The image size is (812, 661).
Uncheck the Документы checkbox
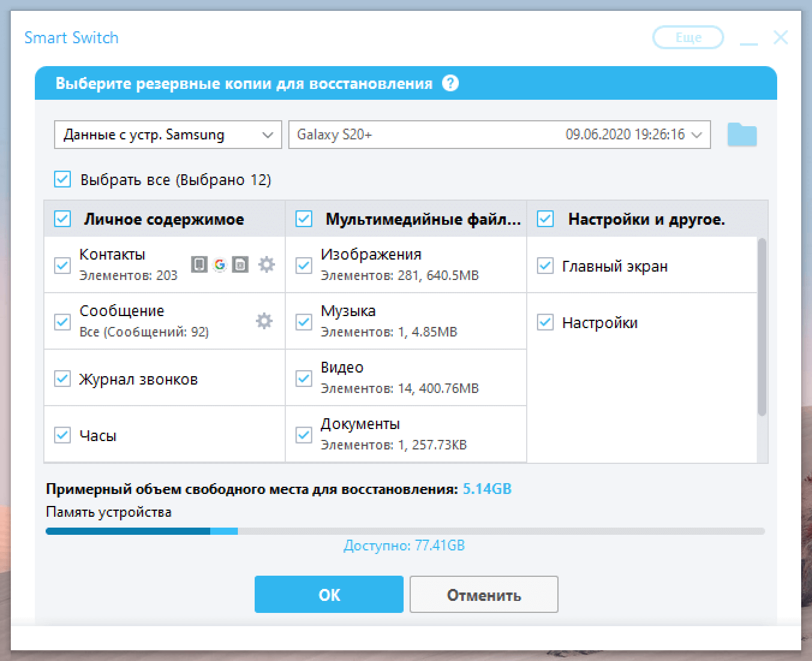point(304,434)
